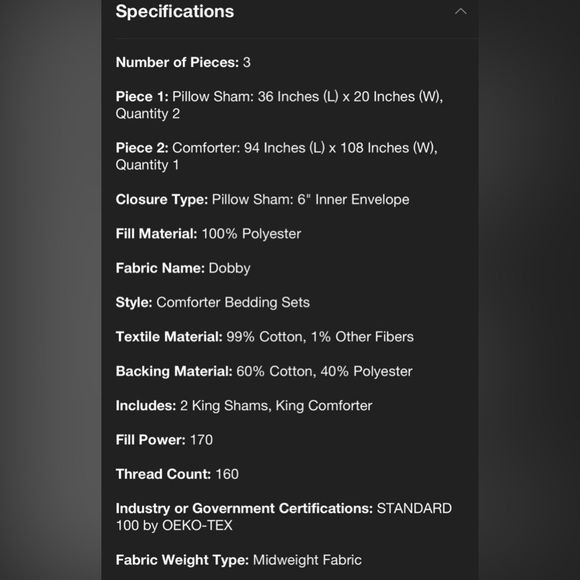The height and width of the screenshot is (580, 580).
Task: Click the Quantity 1 text
Action: [x=147, y=165]
